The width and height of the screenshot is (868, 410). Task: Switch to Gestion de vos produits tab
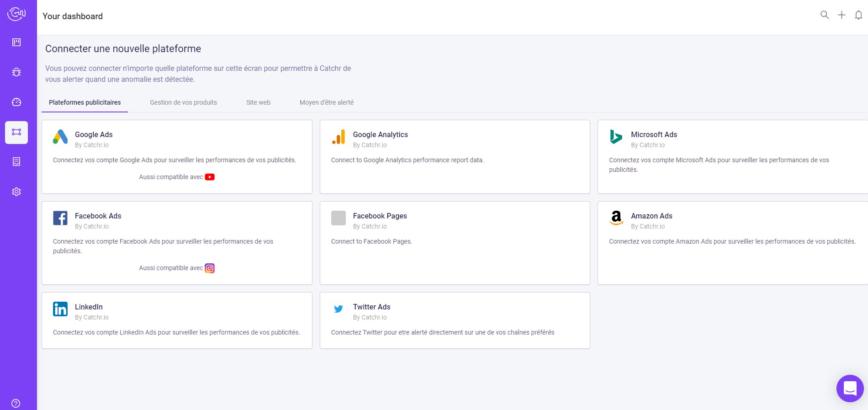click(183, 102)
